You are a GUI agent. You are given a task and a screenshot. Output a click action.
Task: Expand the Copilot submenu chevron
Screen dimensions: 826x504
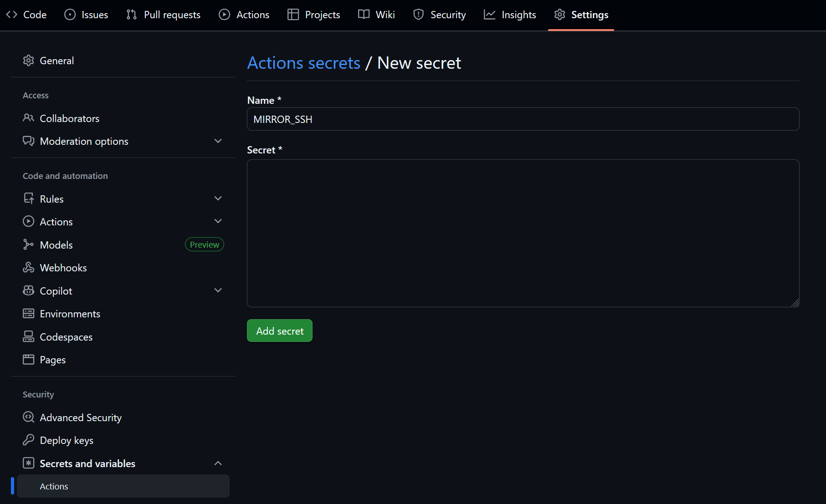pyautogui.click(x=218, y=290)
